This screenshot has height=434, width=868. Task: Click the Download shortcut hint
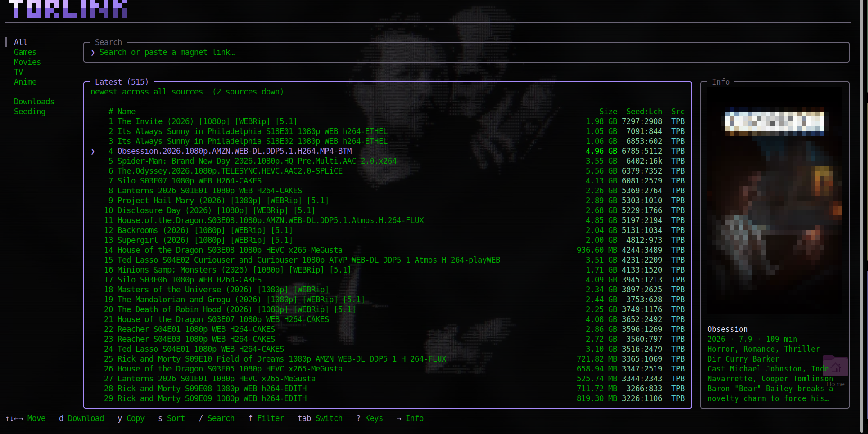(x=81, y=418)
